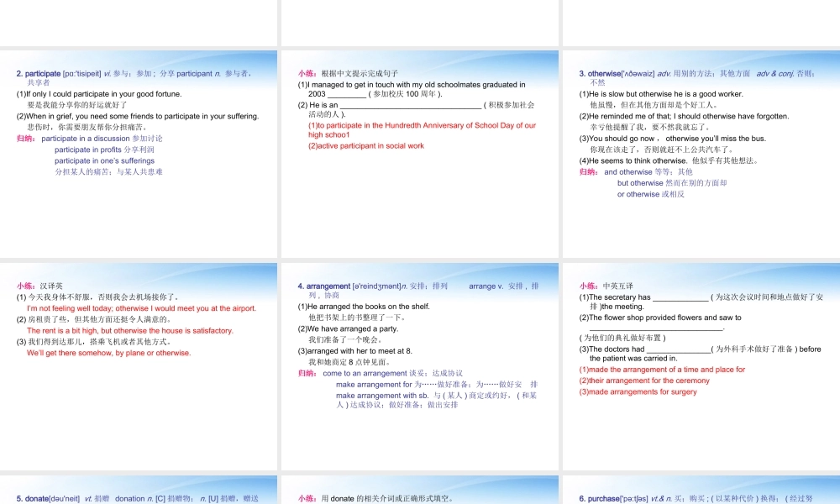Open the '6. purchase' slide thumbnail
The image size is (840, 504).
[700, 491]
